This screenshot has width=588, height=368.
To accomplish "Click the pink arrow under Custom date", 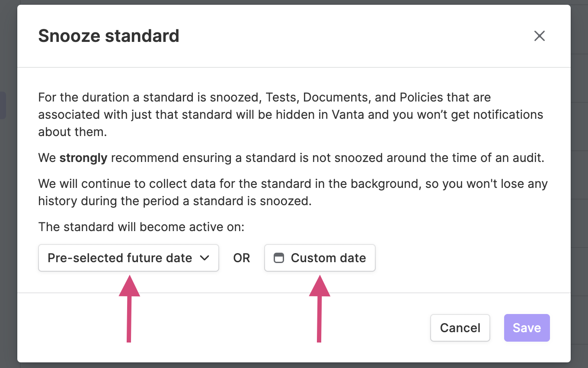I will [x=320, y=308].
